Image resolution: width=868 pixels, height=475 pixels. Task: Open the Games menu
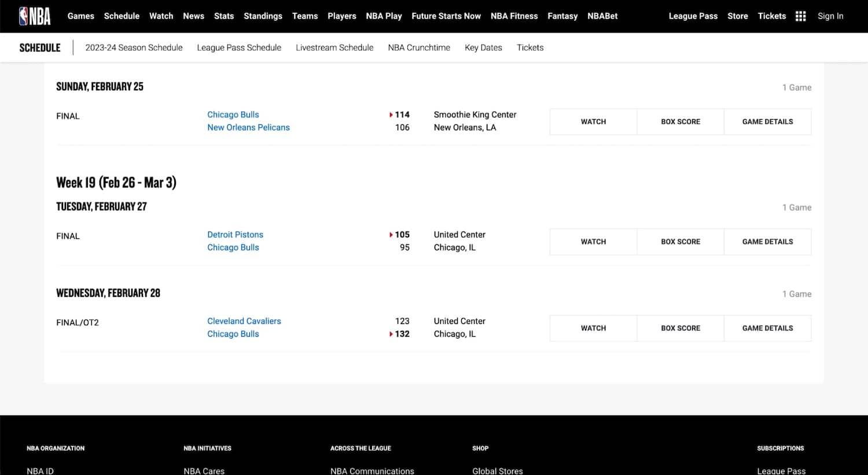80,16
